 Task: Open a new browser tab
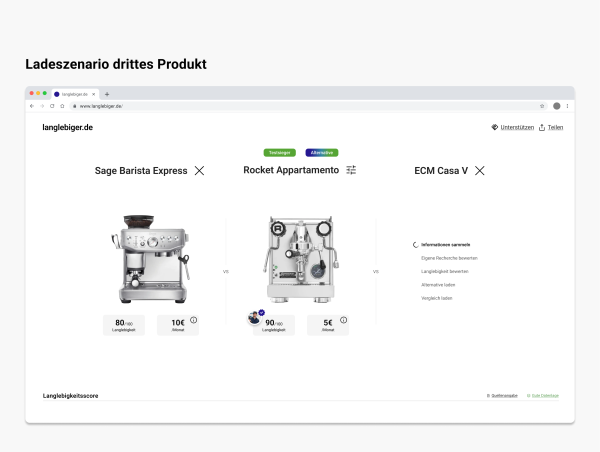pos(107,94)
